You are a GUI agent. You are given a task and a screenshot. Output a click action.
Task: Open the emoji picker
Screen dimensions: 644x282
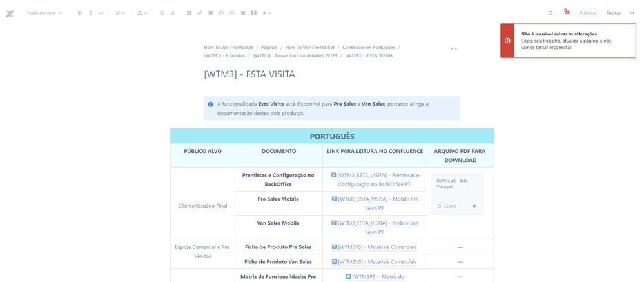[232, 13]
